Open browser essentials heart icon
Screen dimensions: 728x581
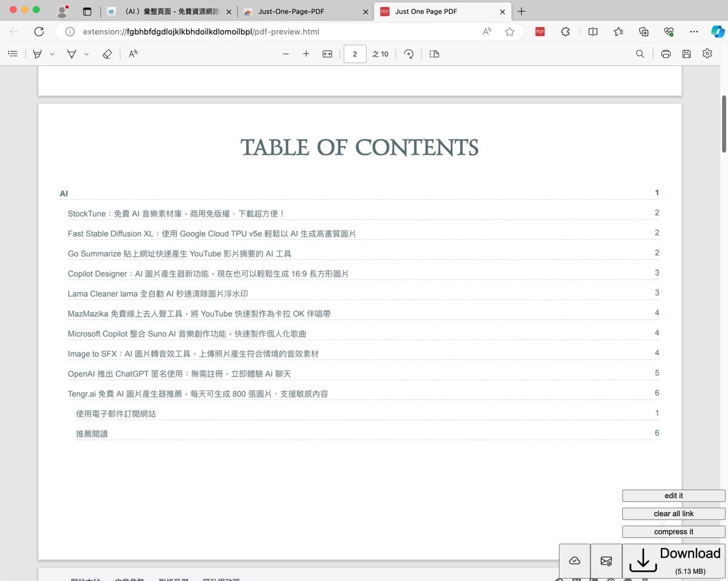click(669, 32)
